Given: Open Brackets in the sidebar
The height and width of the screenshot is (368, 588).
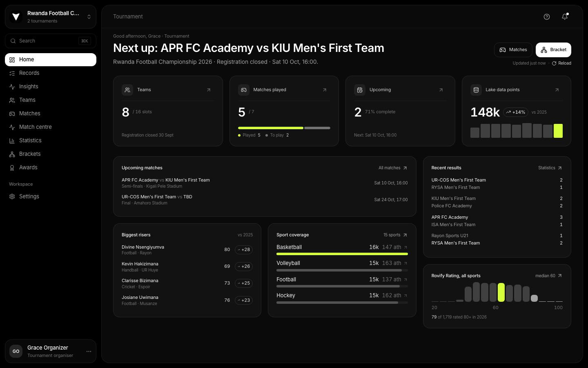Looking at the screenshot, I should [51, 154].
